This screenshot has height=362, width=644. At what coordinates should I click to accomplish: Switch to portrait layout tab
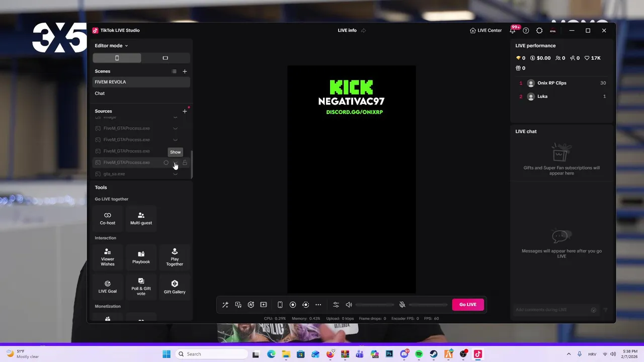(117, 58)
